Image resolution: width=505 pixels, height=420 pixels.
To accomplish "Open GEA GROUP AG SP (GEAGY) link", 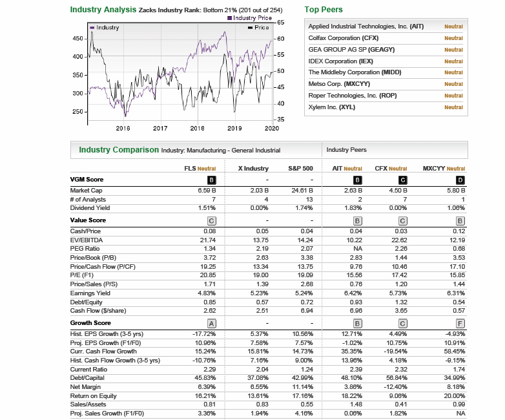I will (x=351, y=50).
